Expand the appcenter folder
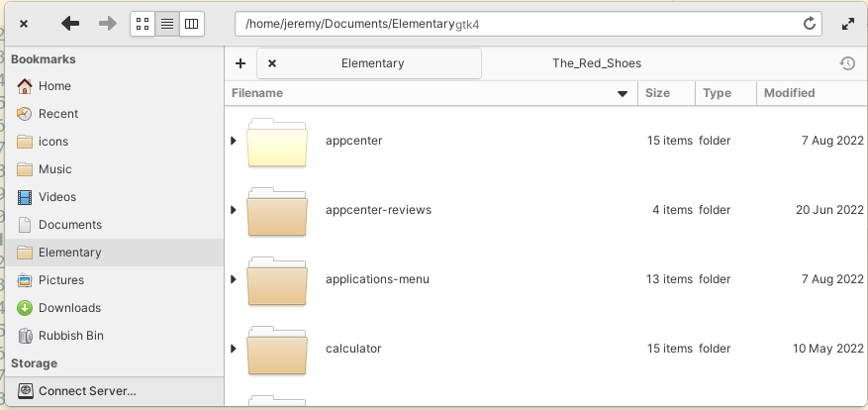The height and width of the screenshot is (410, 868). (233, 141)
